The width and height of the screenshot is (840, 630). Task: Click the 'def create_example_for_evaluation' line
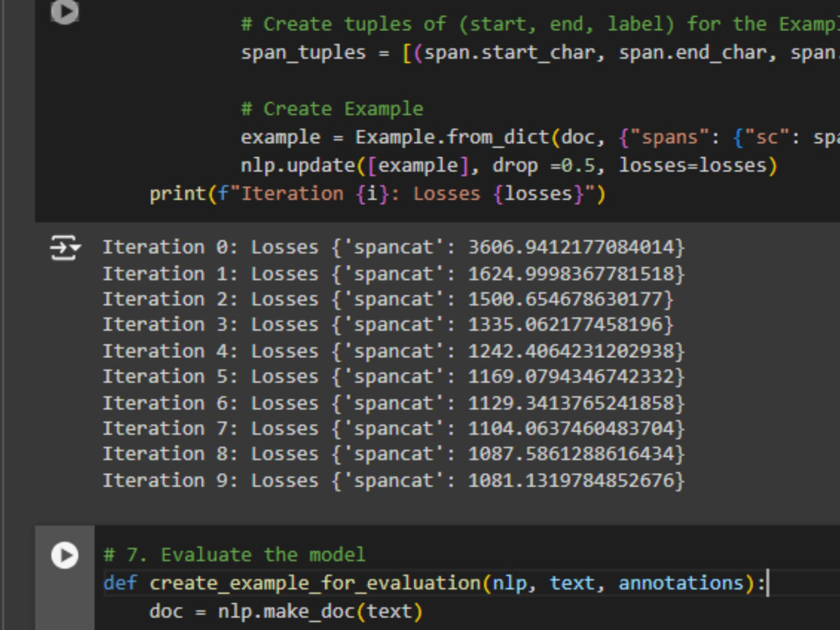(x=434, y=583)
